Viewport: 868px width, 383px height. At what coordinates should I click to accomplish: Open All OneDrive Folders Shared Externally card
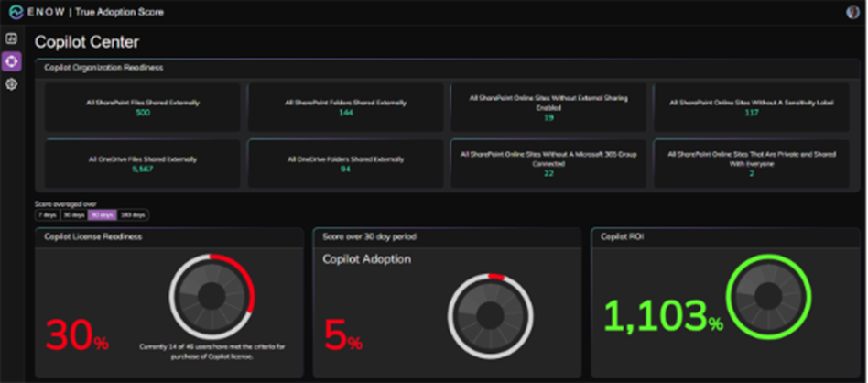click(344, 164)
